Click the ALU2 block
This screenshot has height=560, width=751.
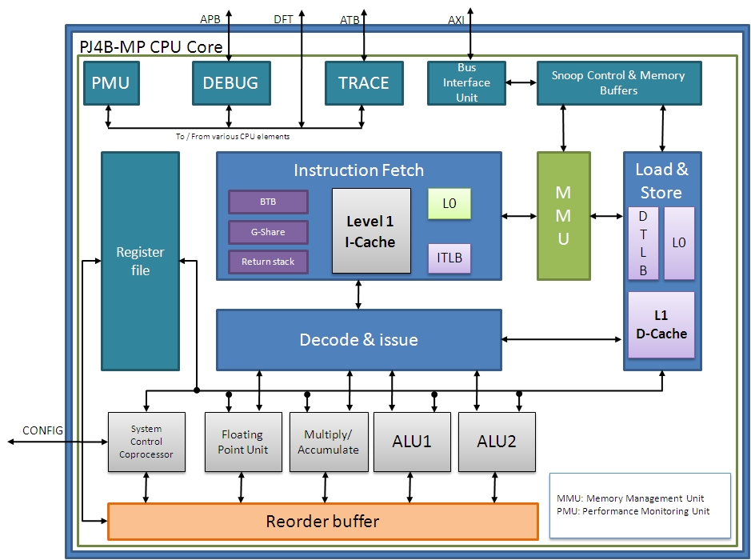pyautogui.click(x=497, y=442)
